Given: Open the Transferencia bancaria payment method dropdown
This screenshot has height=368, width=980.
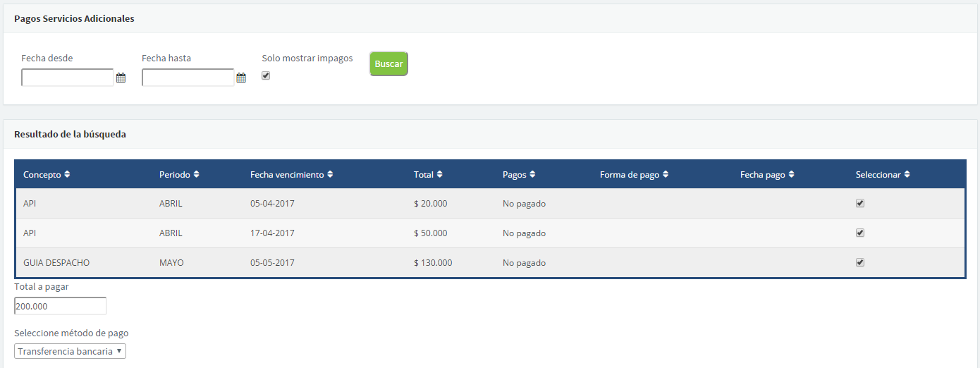Looking at the screenshot, I should [70, 351].
